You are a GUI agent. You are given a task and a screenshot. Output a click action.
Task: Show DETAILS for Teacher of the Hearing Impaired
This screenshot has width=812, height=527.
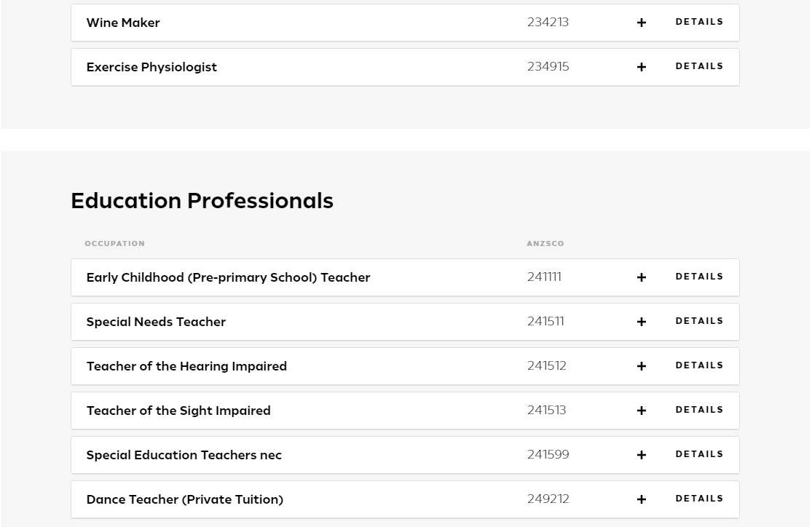pos(699,365)
